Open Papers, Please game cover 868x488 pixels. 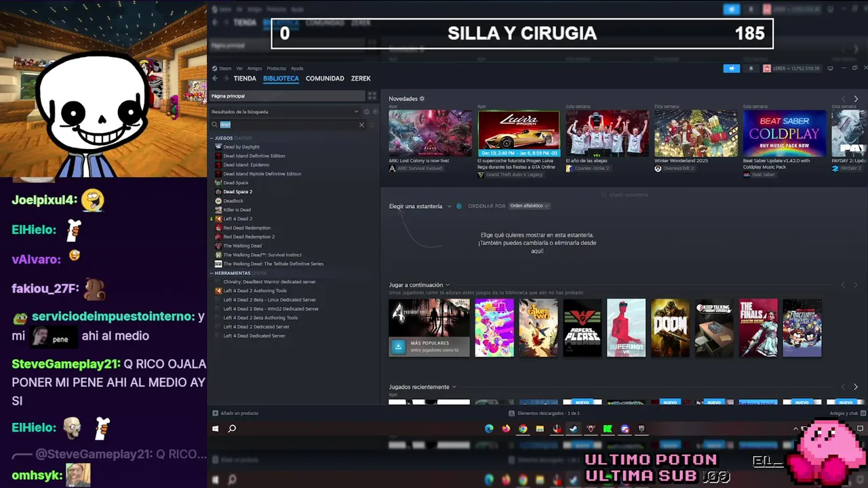pos(582,328)
